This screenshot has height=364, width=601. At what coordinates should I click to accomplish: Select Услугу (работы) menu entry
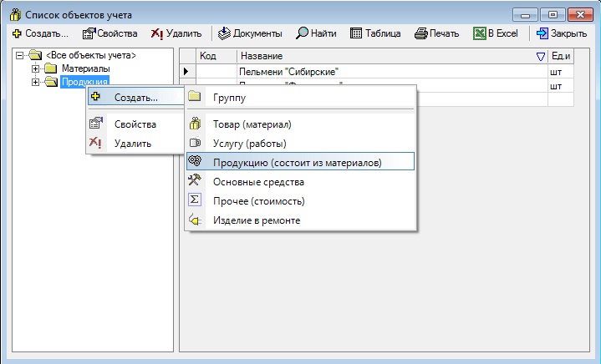coord(249,144)
